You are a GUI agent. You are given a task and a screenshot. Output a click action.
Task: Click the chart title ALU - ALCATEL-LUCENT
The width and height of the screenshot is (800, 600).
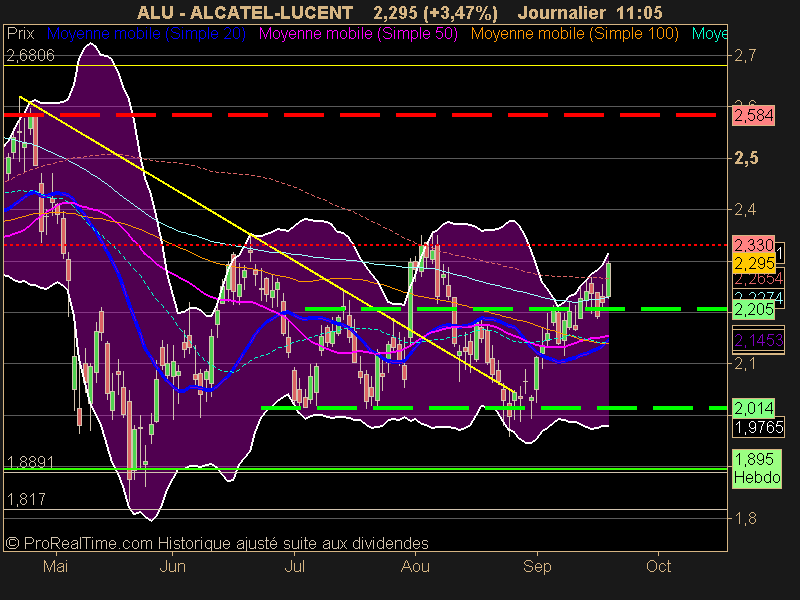point(245,12)
